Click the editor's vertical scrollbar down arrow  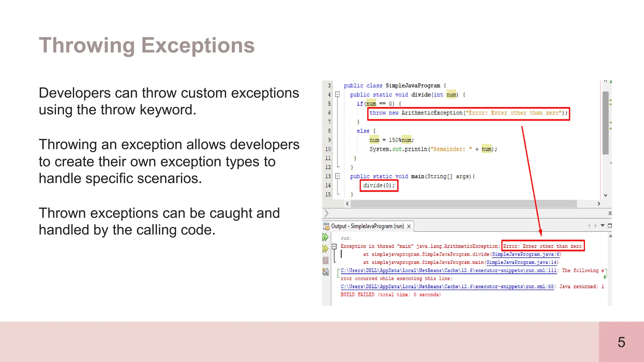point(605,195)
